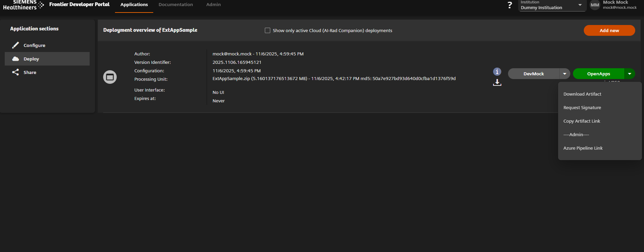
Task: Click the blue info icon
Action: (497, 72)
